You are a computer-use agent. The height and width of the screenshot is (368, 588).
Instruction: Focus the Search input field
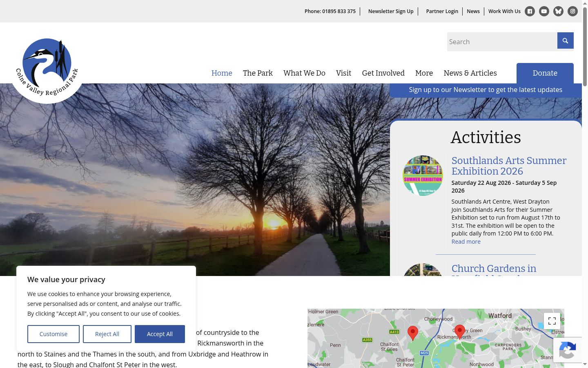[502, 42]
